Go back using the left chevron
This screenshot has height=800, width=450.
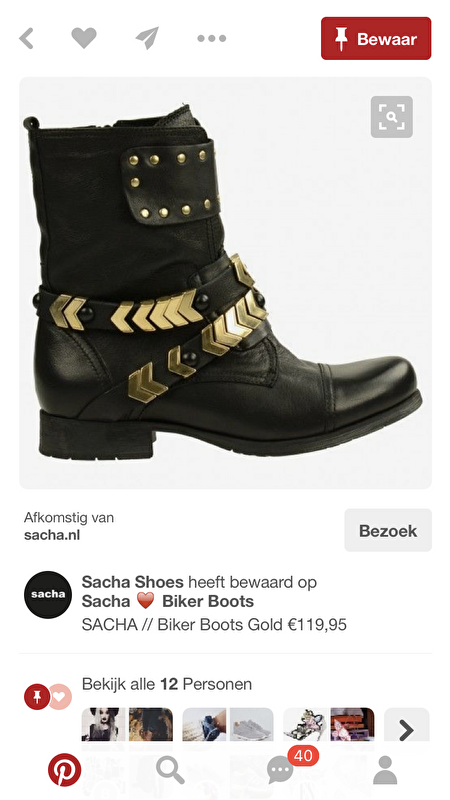click(x=27, y=38)
